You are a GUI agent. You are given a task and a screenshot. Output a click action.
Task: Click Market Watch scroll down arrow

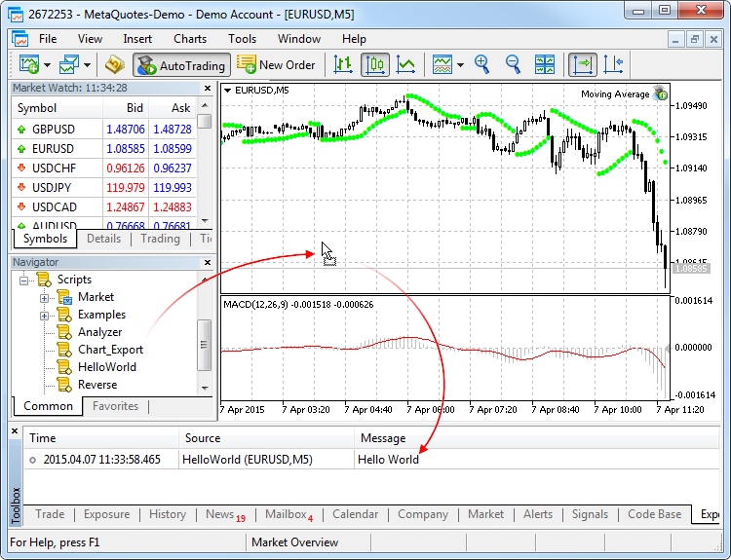tap(205, 221)
